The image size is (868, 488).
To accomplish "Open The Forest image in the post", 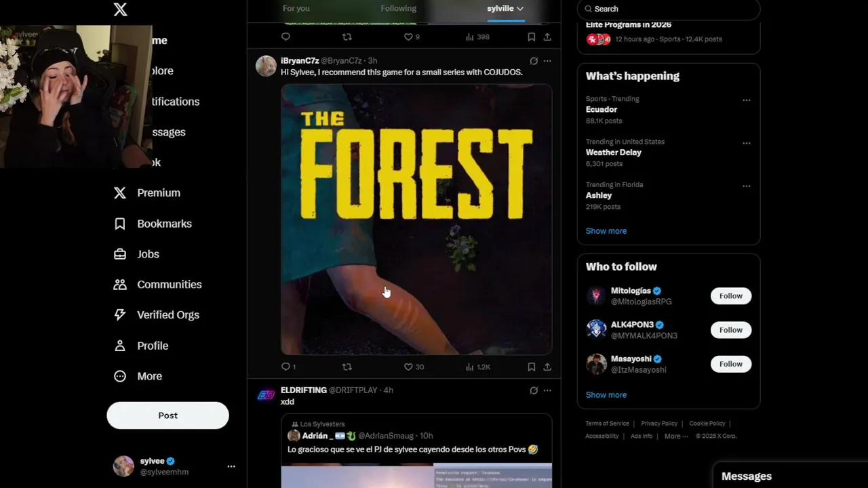I will coord(416,219).
